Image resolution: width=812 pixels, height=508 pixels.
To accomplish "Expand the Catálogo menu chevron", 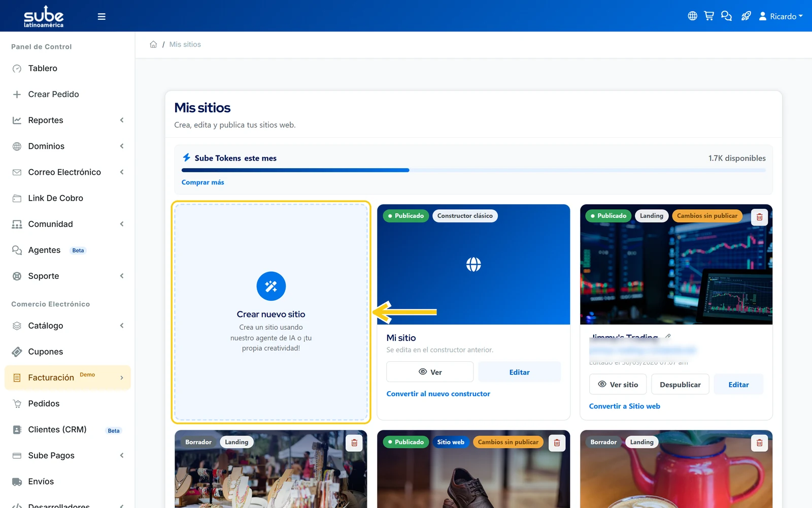I will (122, 326).
